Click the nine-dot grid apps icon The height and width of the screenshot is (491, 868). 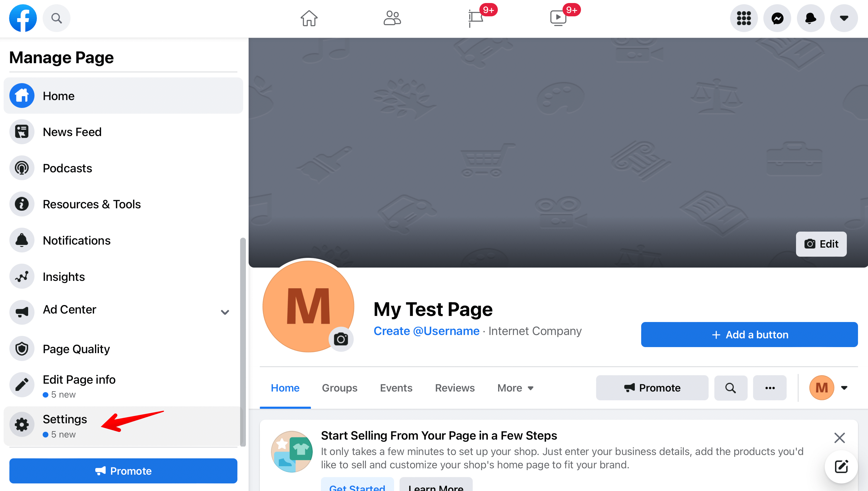pos(744,18)
